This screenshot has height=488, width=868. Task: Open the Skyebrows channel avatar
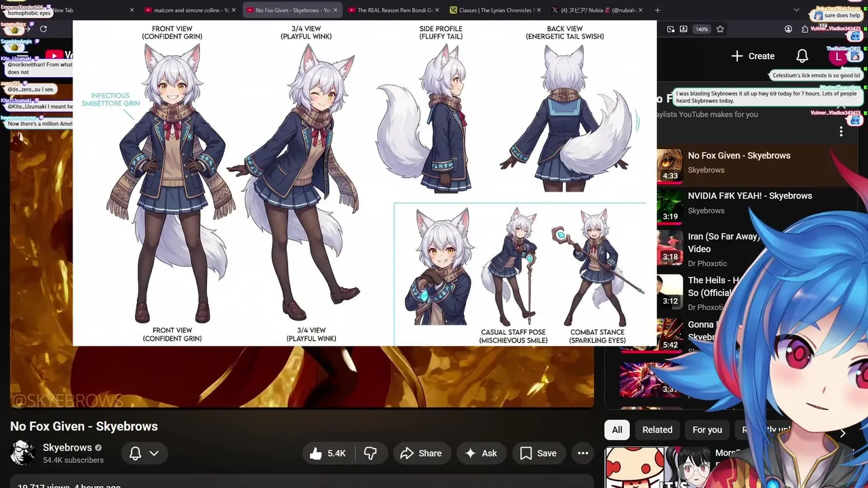tap(22, 453)
